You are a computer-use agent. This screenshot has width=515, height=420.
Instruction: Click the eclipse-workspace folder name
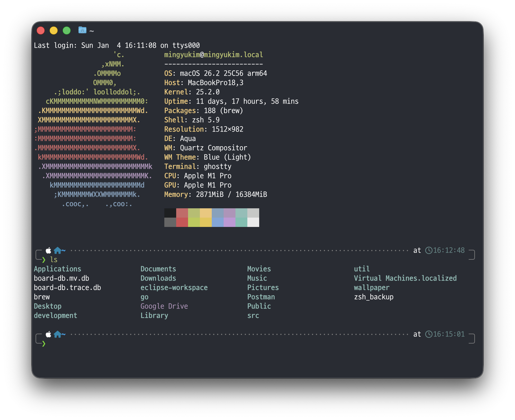tap(174, 288)
